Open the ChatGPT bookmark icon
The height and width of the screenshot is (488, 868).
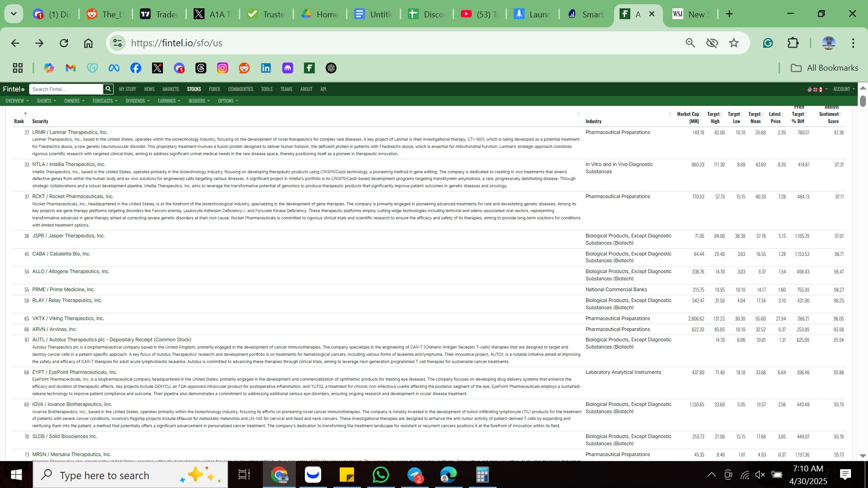tap(331, 68)
